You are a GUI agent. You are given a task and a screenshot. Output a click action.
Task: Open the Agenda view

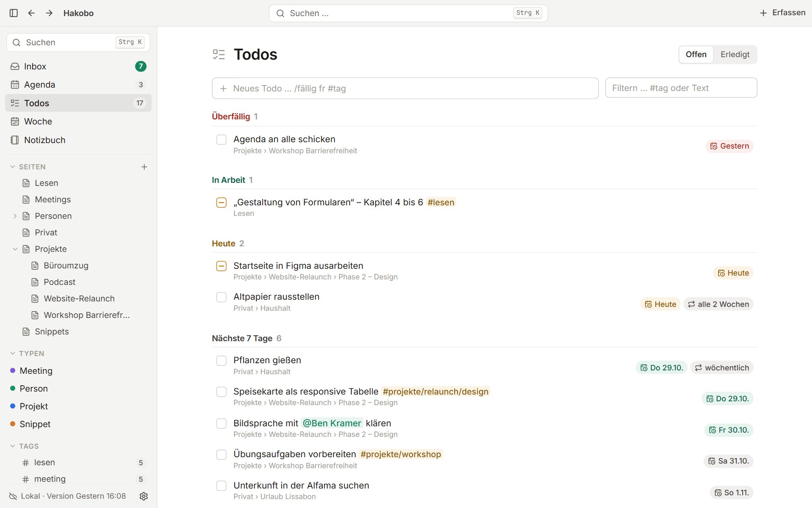point(78,85)
